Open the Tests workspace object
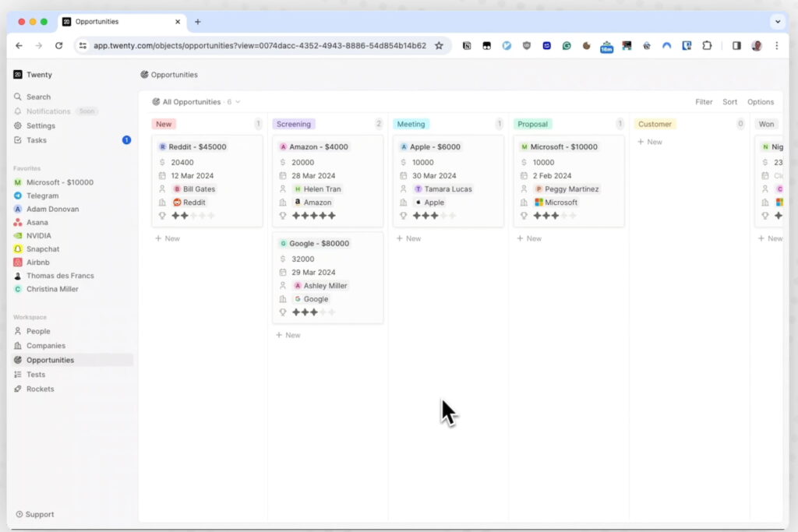This screenshot has width=798, height=532. [x=30, y=375]
